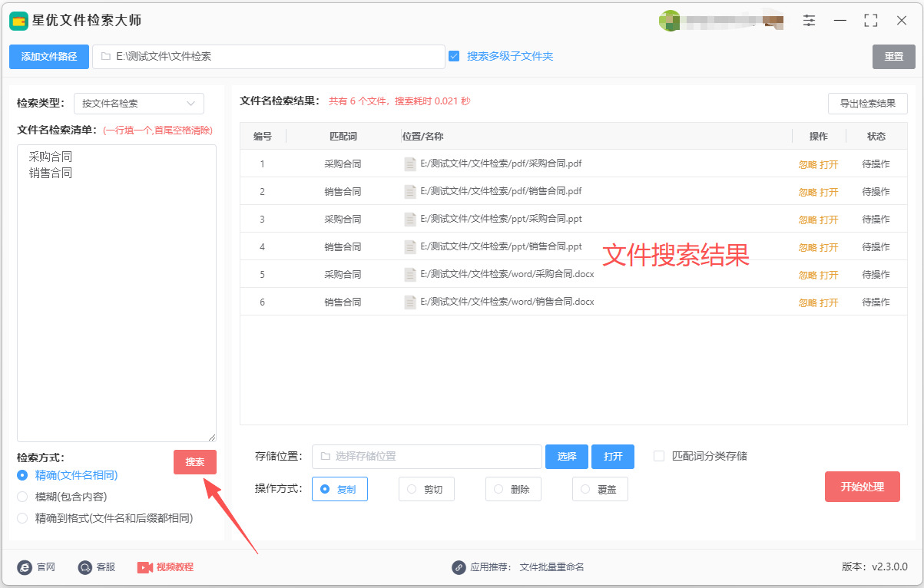Click 客服 headset icon in footer
This screenshot has height=588, width=924.
tap(84, 567)
